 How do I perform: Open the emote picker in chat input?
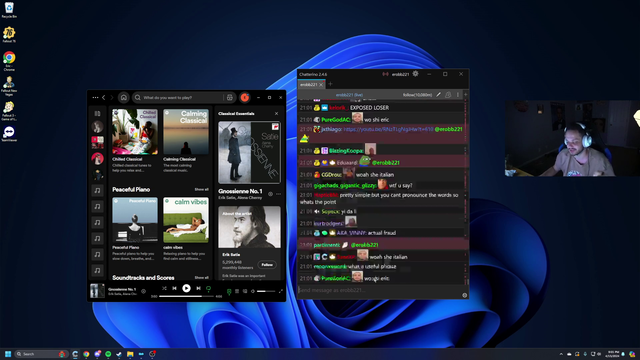464,295
